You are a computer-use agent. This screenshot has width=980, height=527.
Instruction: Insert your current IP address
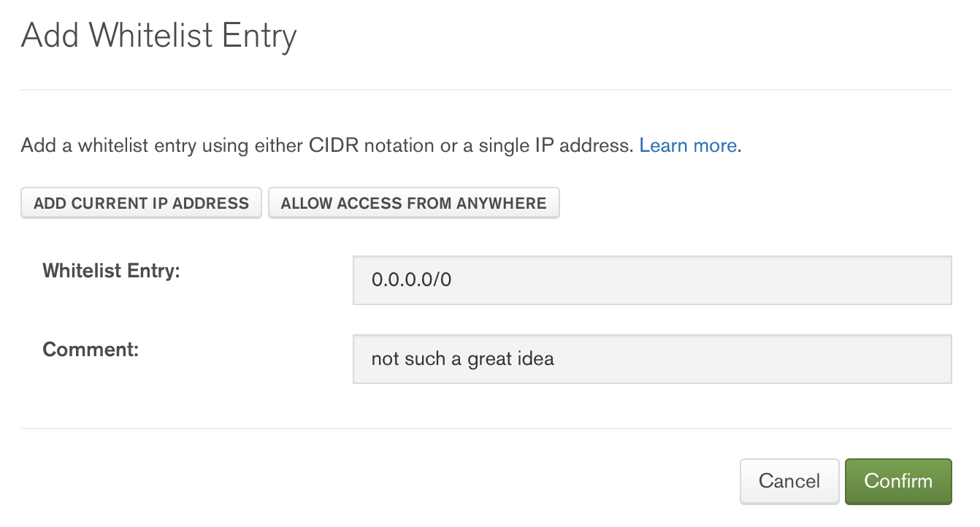(x=141, y=204)
